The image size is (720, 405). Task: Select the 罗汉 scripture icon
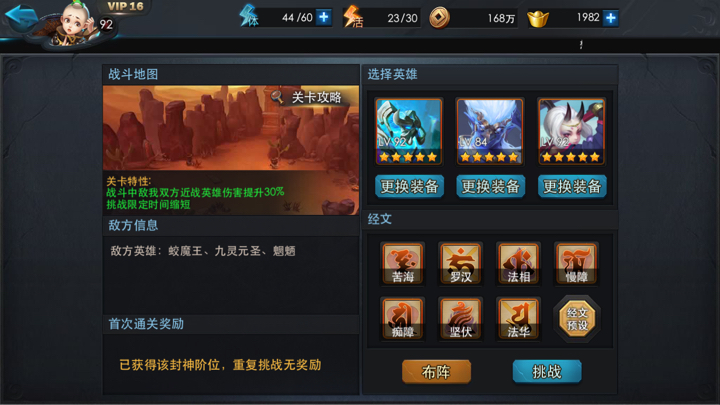460,263
